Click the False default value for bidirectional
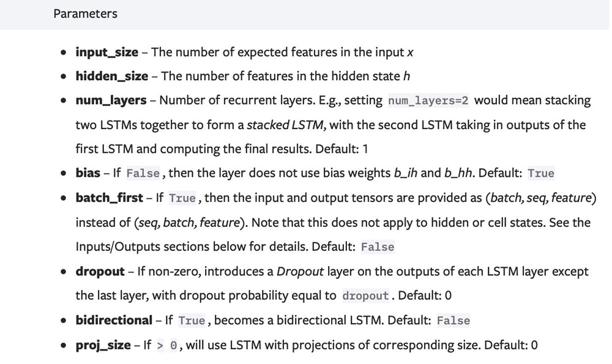Image resolution: width=612 pixels, height=364 pixels. 453,321
